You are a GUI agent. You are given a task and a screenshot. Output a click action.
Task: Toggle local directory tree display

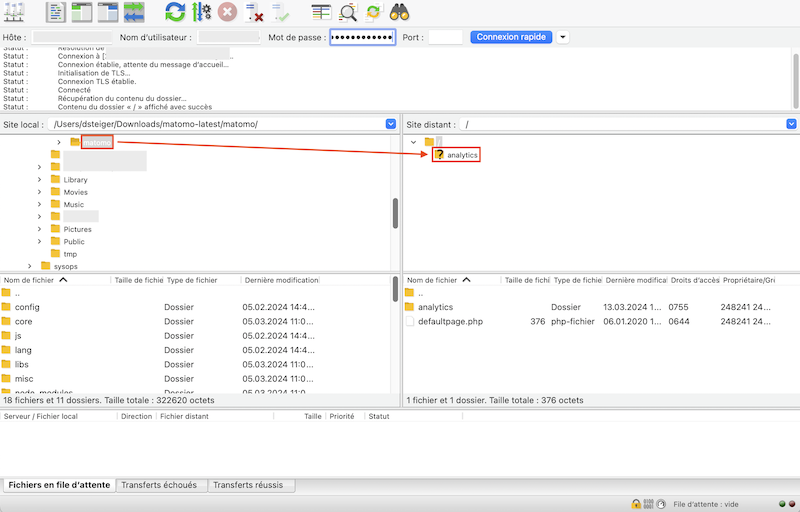[x=82, y=12]
